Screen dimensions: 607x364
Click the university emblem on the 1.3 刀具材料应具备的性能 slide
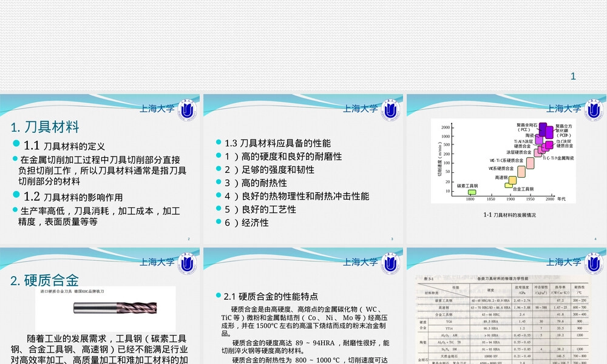[x=390, y=110]
